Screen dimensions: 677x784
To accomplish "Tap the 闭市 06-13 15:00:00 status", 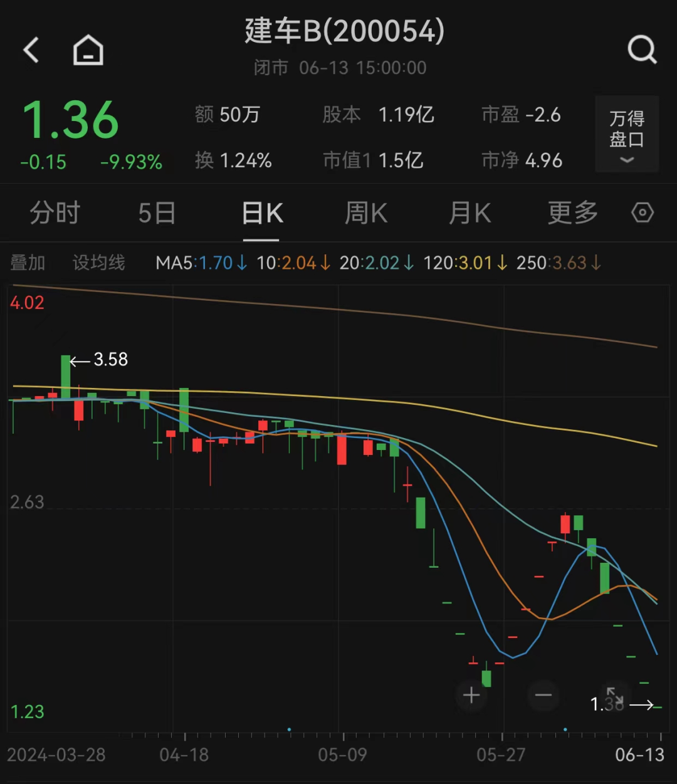I will pyautogui.click(x=340, y=68).
